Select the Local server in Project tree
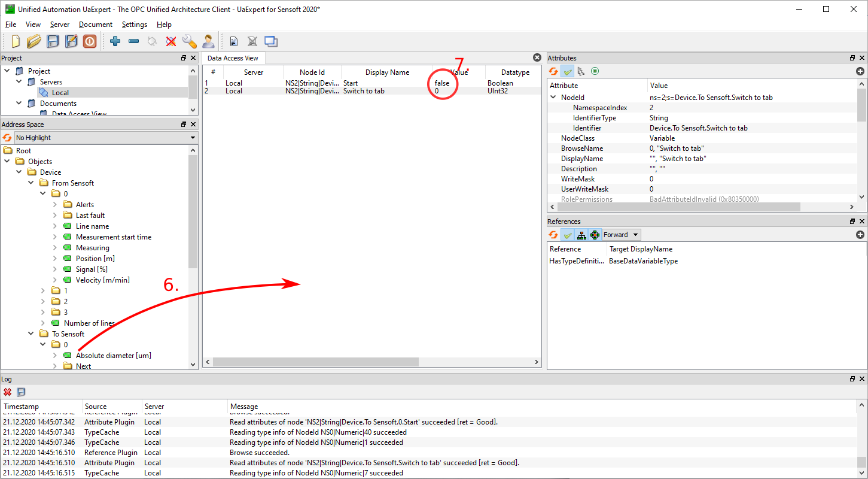The height and width of the screenshot is (479, 868). click(x=60, y=93)
